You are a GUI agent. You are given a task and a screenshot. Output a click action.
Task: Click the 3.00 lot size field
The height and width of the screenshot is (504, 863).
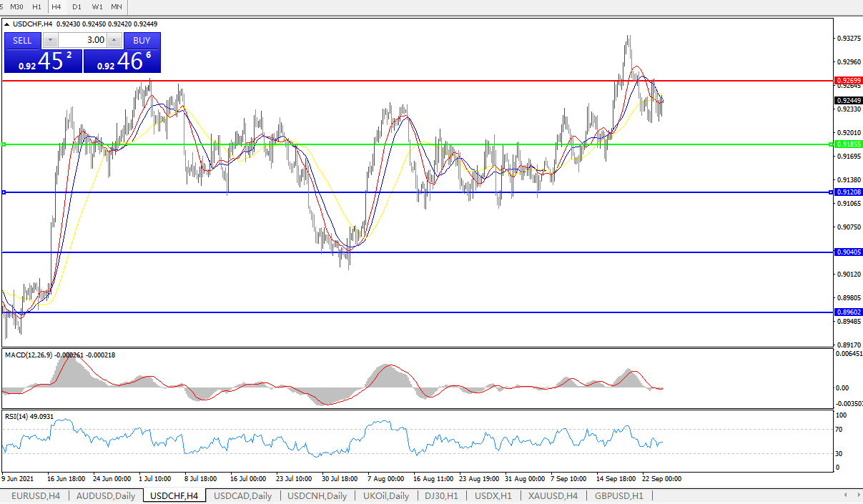[x=82, y=40]
